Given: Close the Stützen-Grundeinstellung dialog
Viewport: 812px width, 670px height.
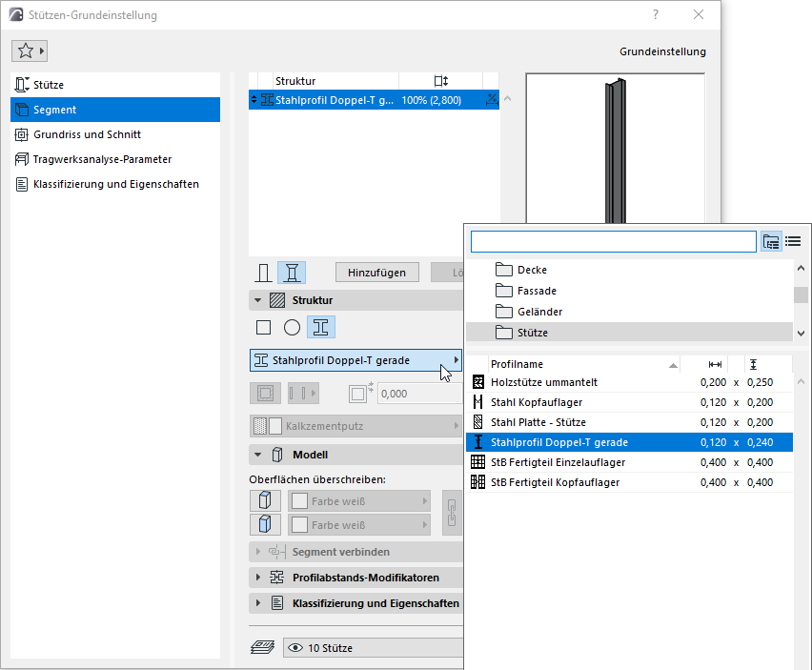Looking at the screenshot, I should pos(699,14).
